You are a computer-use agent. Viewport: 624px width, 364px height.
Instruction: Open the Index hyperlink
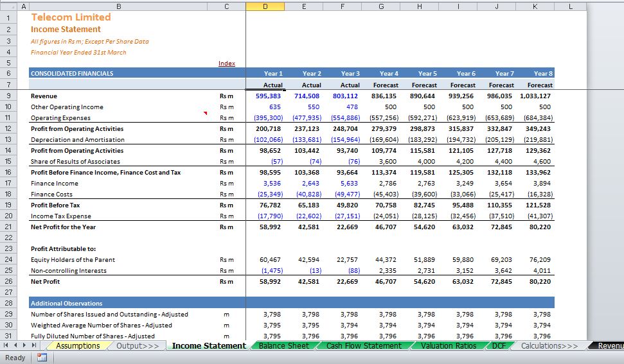click(x=226, y=63)
